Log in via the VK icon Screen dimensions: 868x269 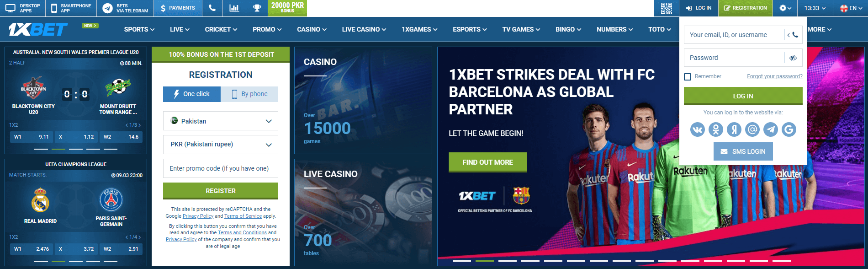pos(698,129)
